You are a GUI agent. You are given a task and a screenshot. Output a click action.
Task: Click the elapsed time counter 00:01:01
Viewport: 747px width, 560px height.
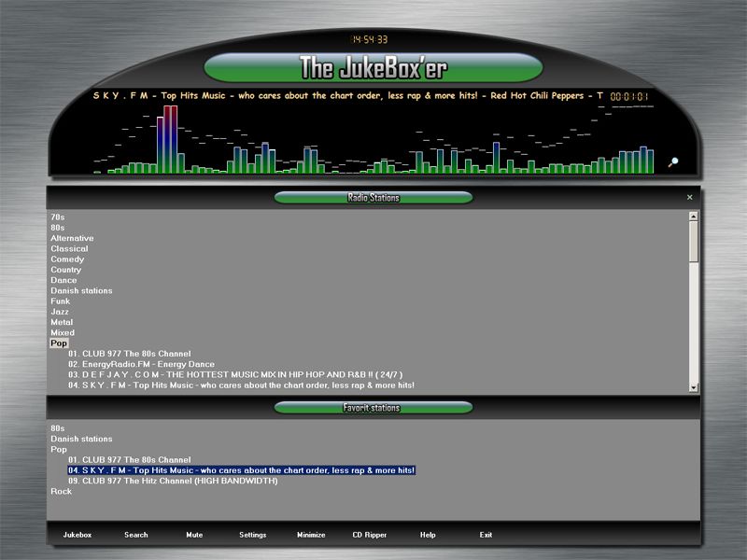click(x=628, y=97)
